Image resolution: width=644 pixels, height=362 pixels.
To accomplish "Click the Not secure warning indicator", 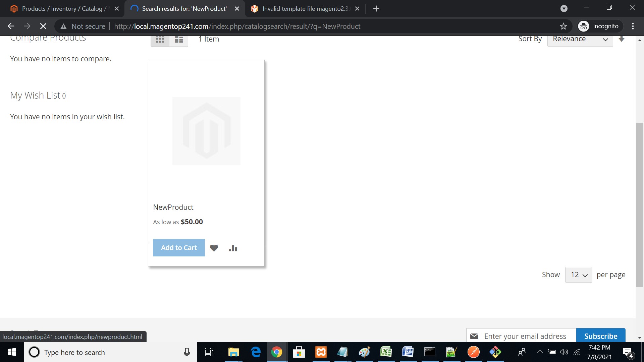I will (x=83, y=26).
